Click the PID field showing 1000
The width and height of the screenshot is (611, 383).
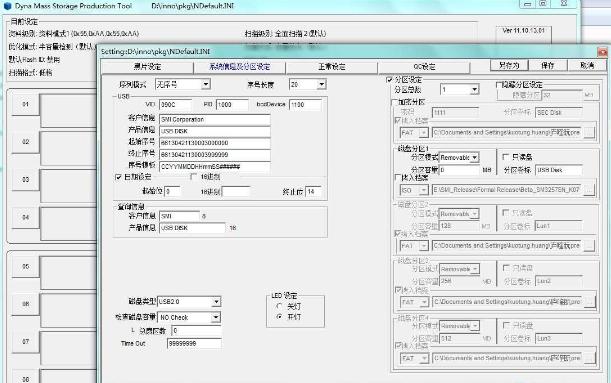pos(232,104)
